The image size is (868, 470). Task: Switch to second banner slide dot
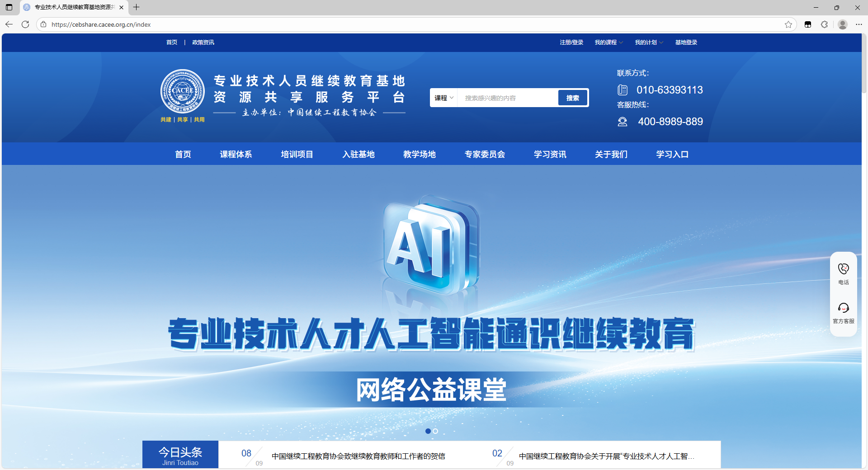435,431
